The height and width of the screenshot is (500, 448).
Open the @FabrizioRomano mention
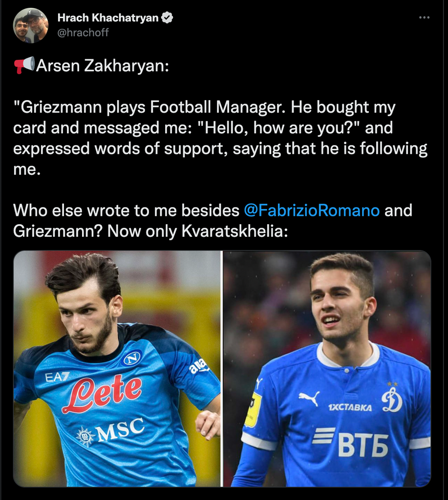click(x=312, y=210)
